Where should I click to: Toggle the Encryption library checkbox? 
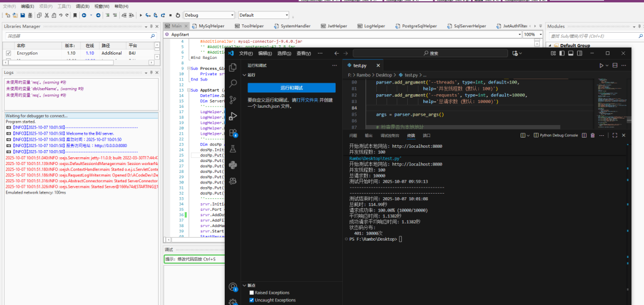click(x=8, y=53)
